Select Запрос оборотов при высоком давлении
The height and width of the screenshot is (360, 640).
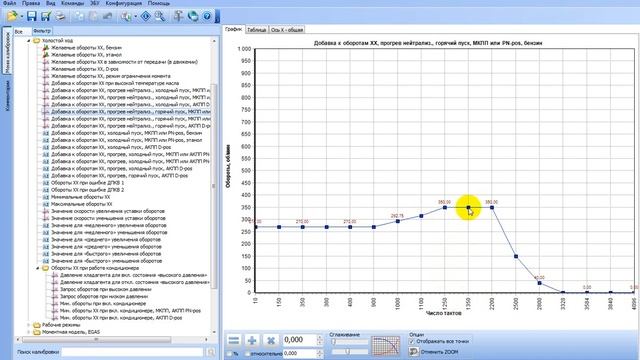(x=105, y=289)
